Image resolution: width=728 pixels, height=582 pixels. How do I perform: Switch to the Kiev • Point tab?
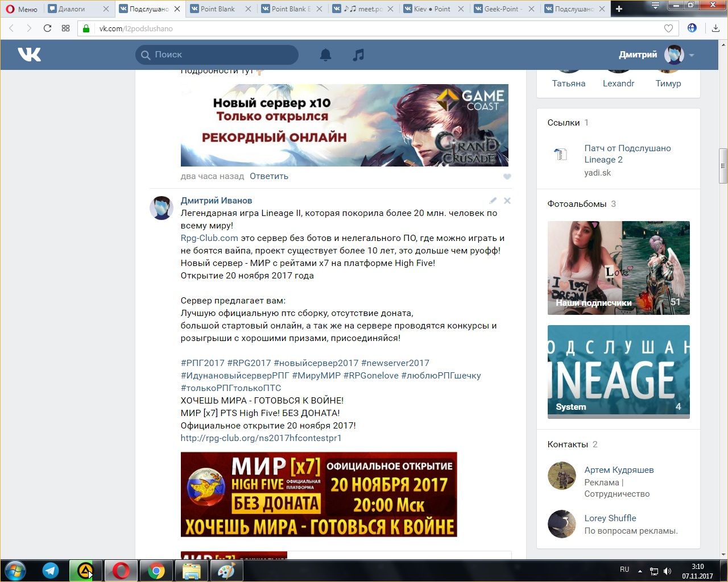[432, 9]
